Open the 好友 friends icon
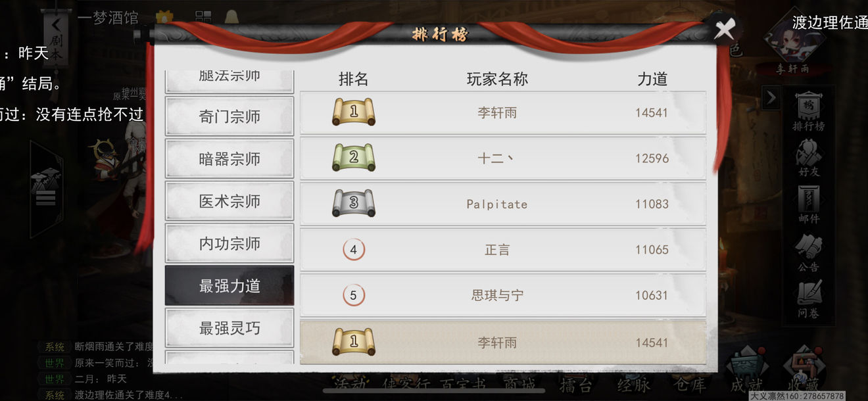 pos(808,160)
